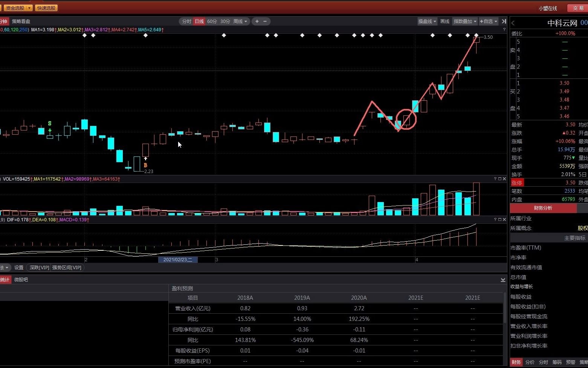Click 主要指标 section header
588x368 pixels.
(575, 238)
